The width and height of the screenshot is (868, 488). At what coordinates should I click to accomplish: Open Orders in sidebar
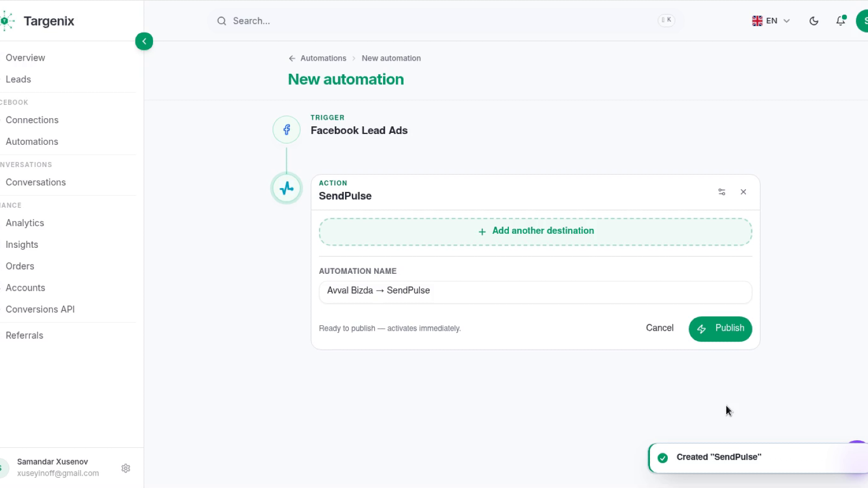[20, 266]
